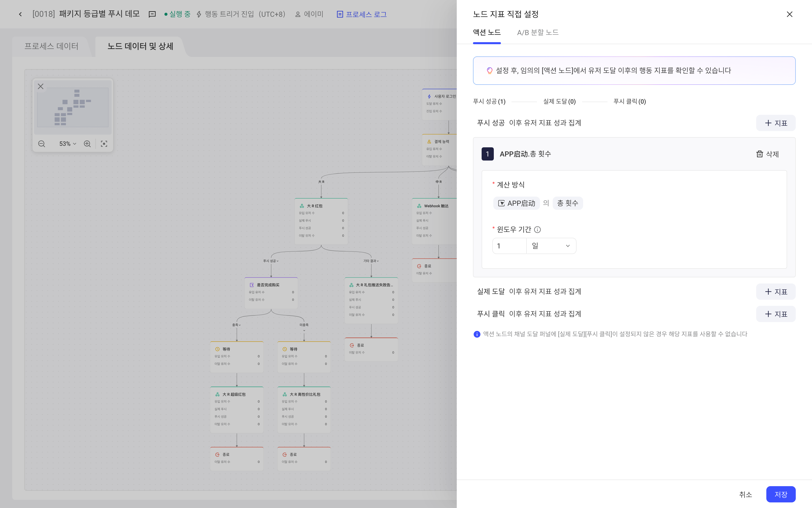Jump to 푸시 클릭 (0) step
812x508 pixels.
tap(630, 101)
